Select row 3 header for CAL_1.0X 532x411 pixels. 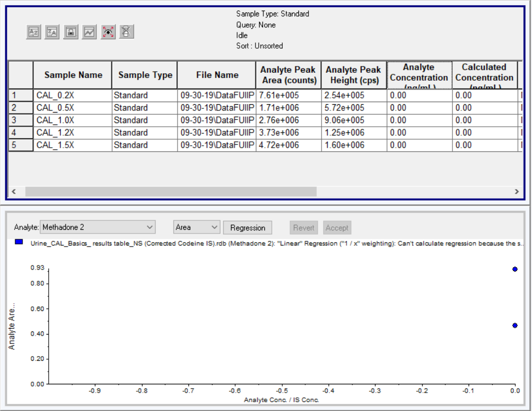[20, 120]
